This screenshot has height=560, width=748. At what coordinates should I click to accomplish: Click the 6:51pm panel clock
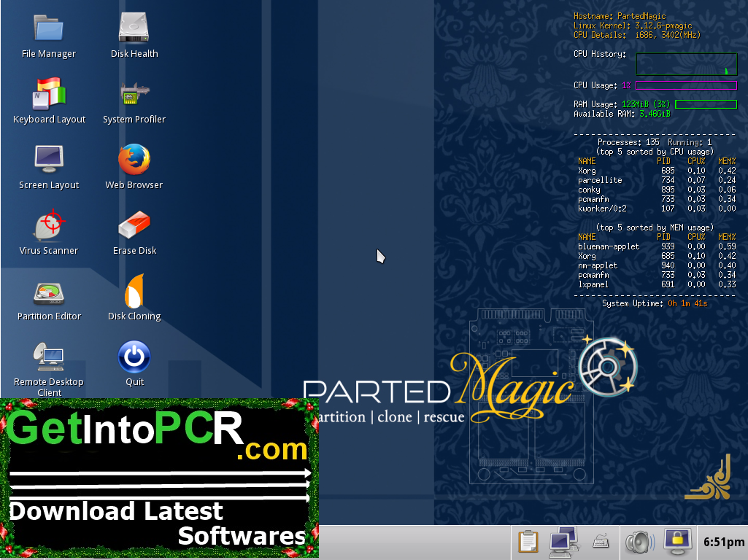pos(724,542)
